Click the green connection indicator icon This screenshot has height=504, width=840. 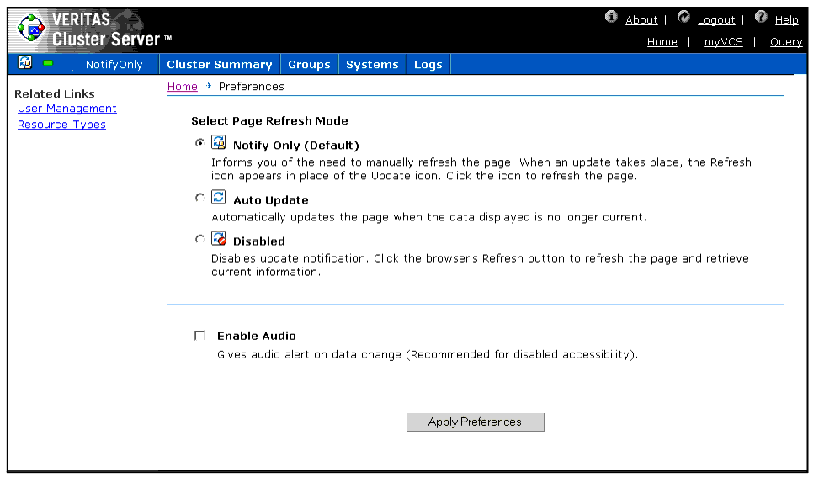[48, 63]
